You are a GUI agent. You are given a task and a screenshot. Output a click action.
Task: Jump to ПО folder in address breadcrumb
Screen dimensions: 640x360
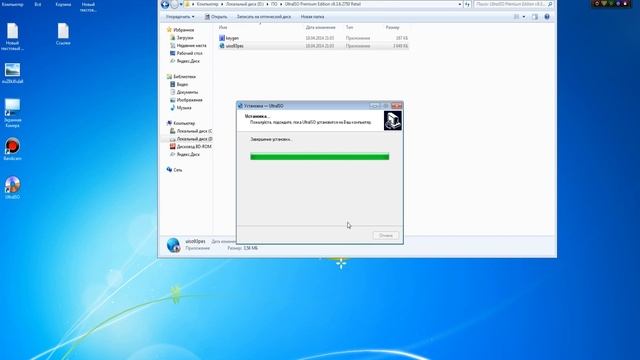click(x=274, y=4)
